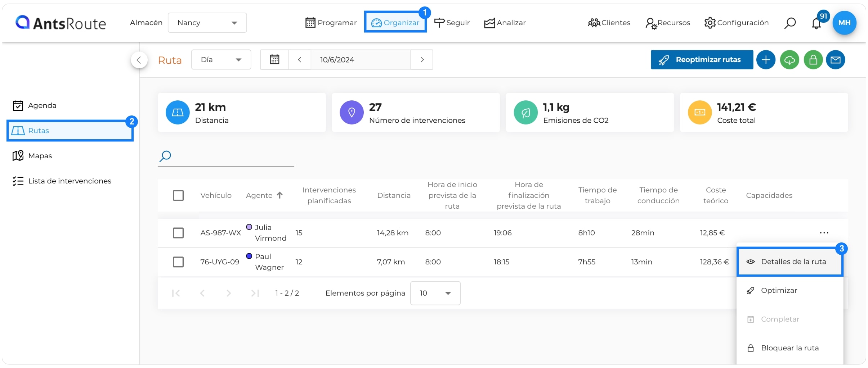Open the Analizar tab
Screen dimensions: 868x368
(x=505, y=23)
